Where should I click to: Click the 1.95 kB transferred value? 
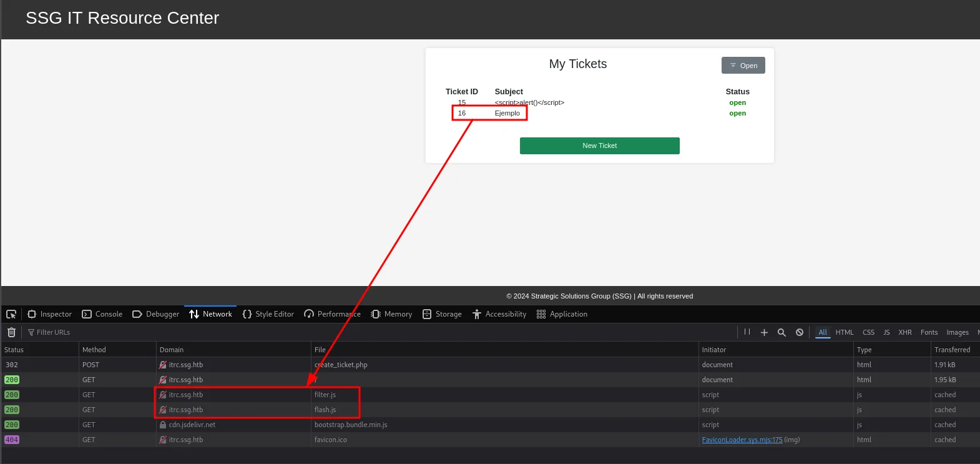coord(945,380)
